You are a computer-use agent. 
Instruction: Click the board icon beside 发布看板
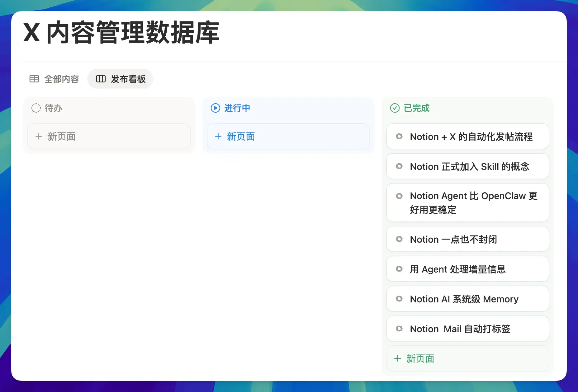click(x=101, y=79)
